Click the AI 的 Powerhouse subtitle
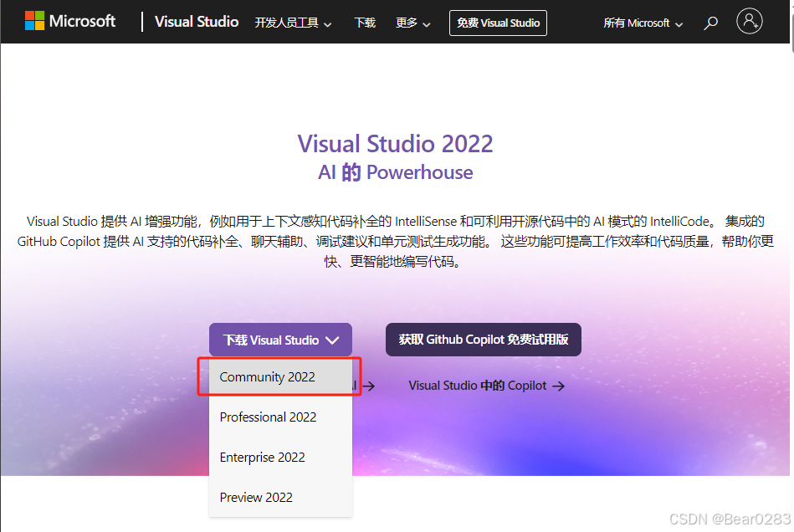Image resolution: width=794 pixels, height=532 pixels. pos(395,172)
